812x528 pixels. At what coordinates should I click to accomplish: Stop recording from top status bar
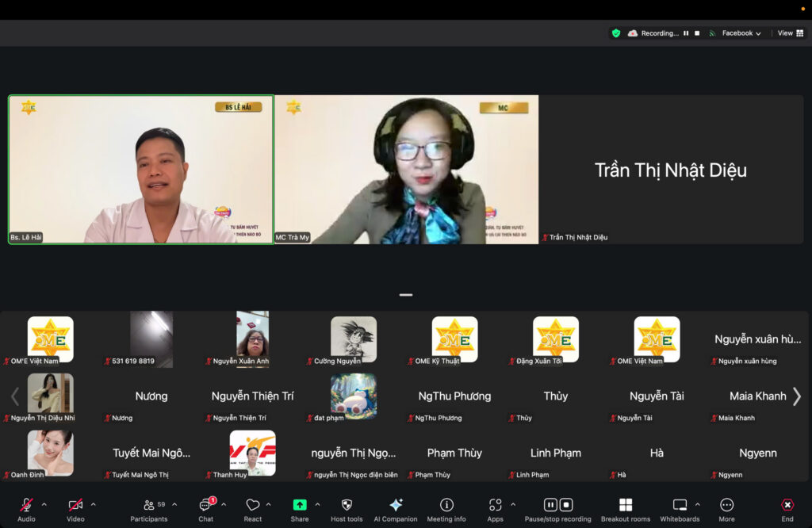pyautogui.click(x=697, y=33)
